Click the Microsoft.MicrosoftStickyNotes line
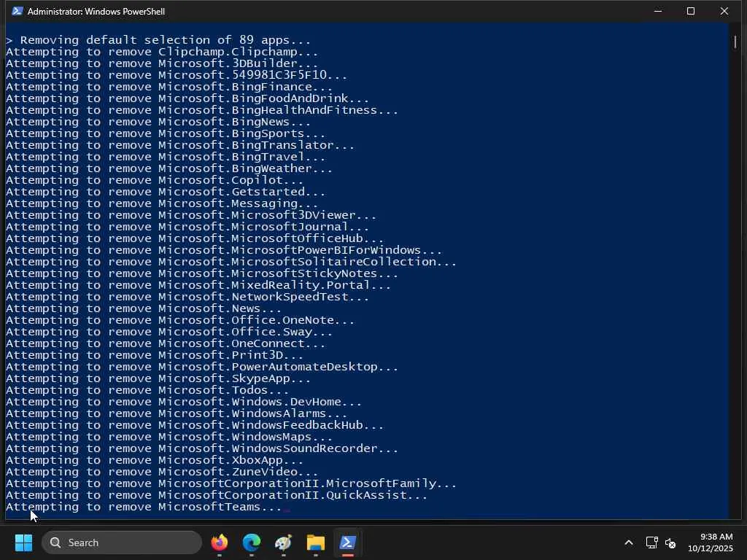This screenshot has height=560, width=747. point(202,273)
